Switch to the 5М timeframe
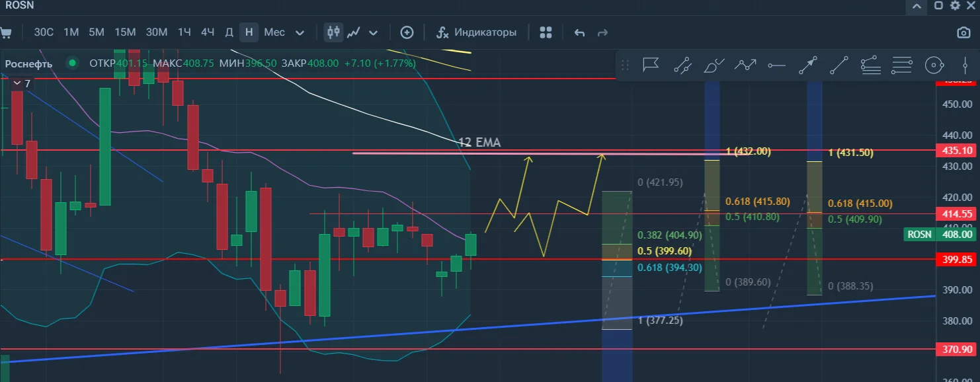Screen dimensions: 980x382 click(x=97, y=32)
